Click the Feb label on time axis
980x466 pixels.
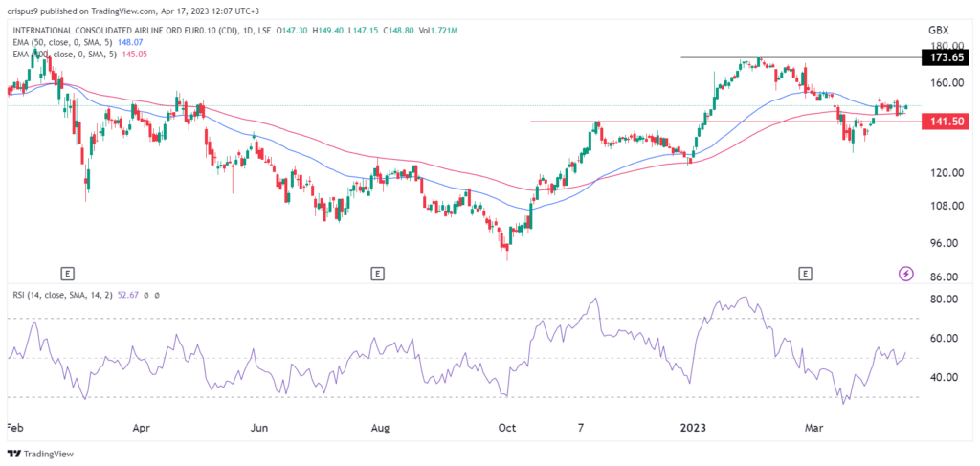click(x=15, y=428)
